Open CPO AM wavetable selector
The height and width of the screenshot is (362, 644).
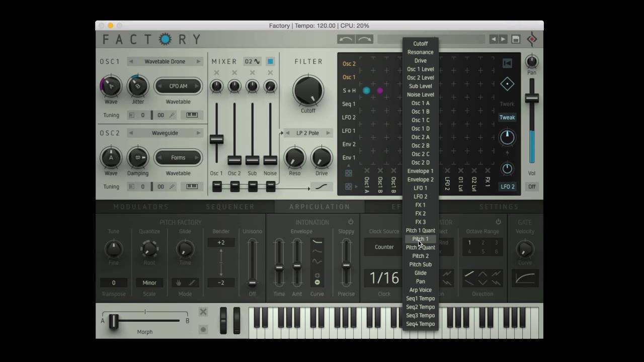tap(178, 86)
